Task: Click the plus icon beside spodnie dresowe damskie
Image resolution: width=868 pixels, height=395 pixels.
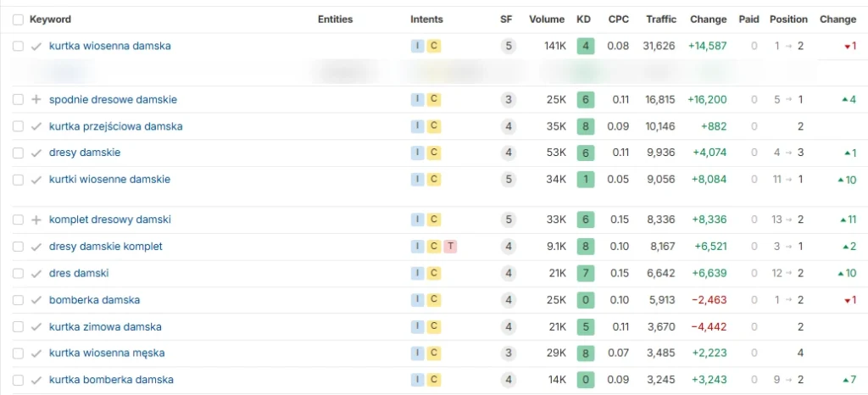Action: click(x=36, y=100)
